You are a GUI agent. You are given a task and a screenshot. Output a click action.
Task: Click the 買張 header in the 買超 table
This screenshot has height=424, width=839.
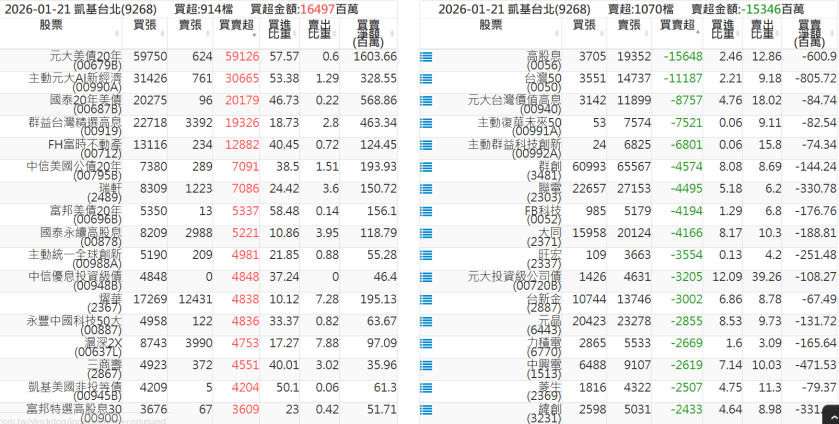(144, 23)
